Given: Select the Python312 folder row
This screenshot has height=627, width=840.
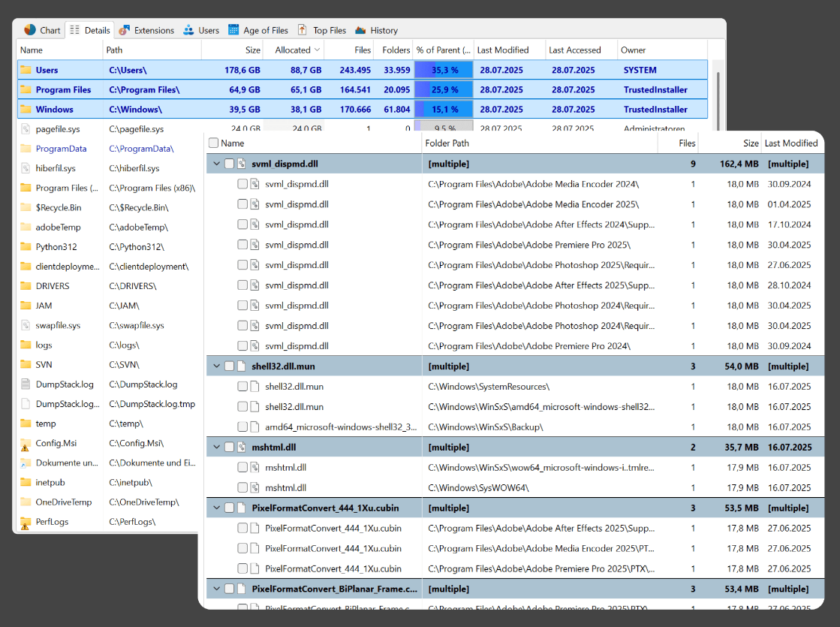Looking at the screenshot, I should point(56,247).
